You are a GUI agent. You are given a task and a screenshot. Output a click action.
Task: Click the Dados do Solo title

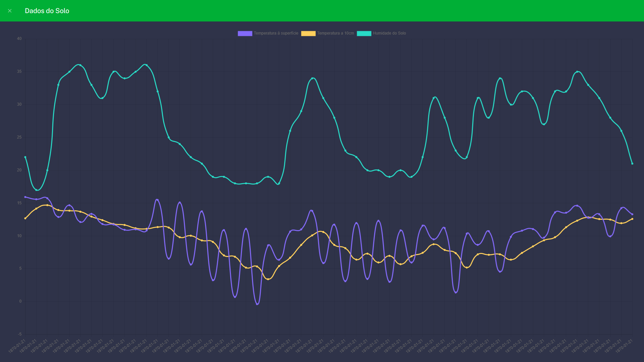click(x=47, y=11)
